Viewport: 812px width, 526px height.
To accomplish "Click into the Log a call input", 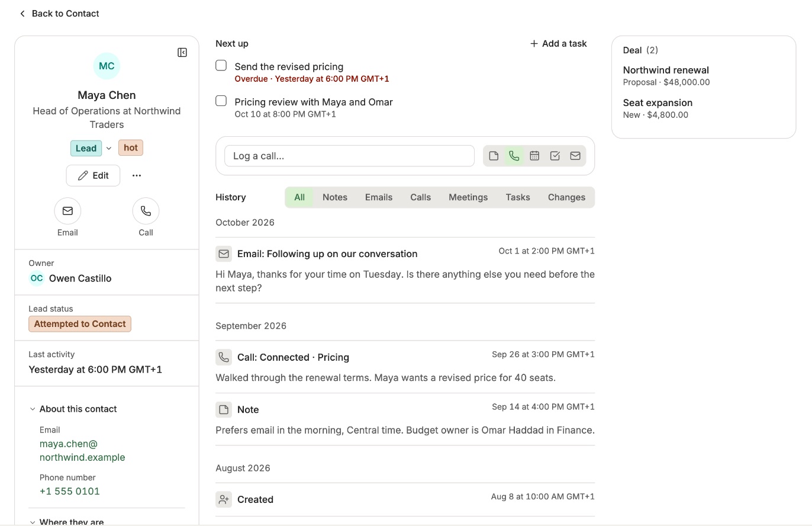I will coord(349,156).
